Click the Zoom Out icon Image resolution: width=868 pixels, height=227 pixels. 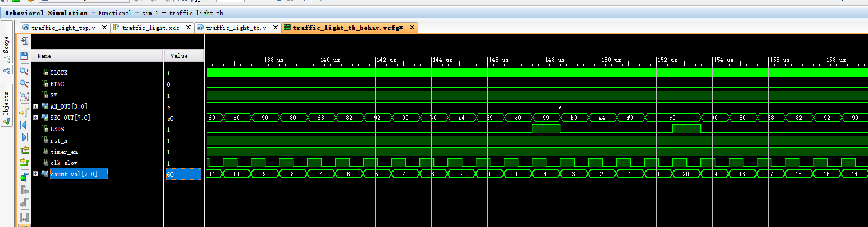click(x=24, y=83)
